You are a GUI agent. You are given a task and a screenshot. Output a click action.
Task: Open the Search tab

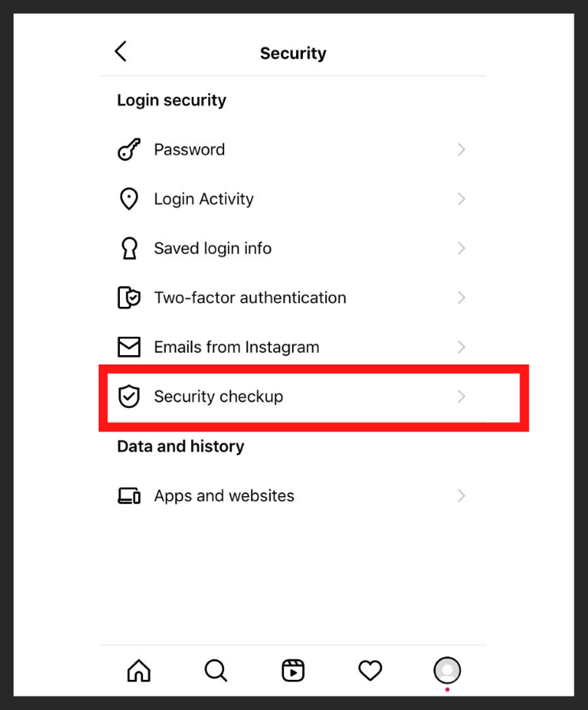215,671
